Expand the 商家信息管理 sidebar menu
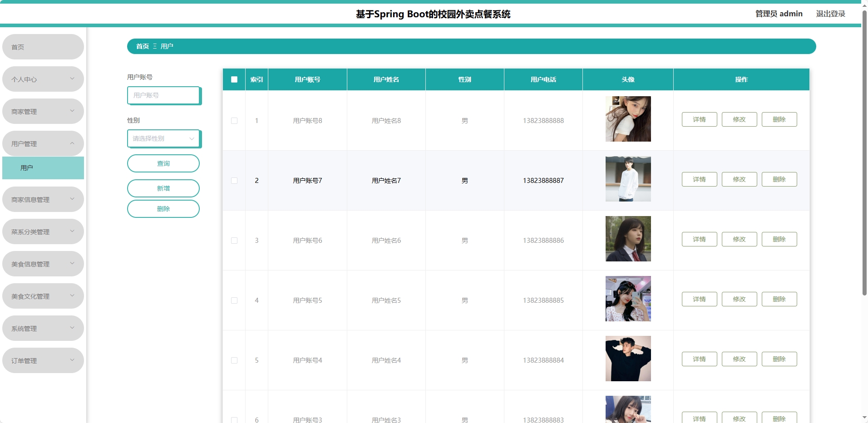 pos(43,199)
